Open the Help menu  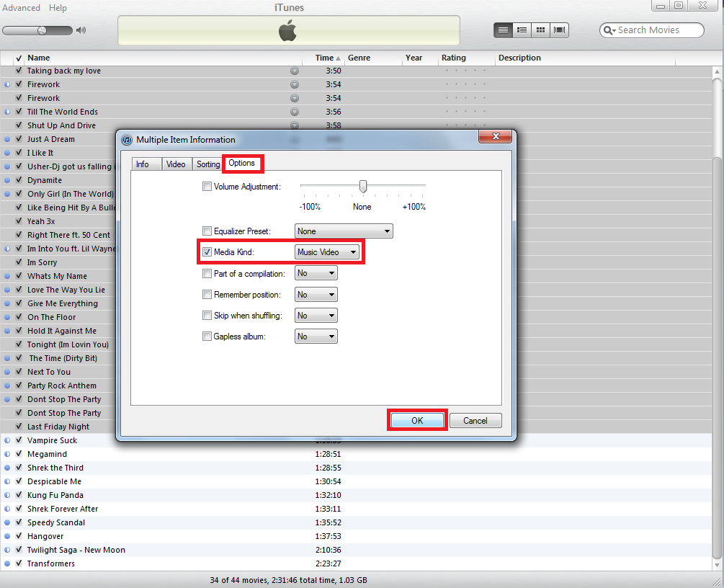(x=58, y=8)
